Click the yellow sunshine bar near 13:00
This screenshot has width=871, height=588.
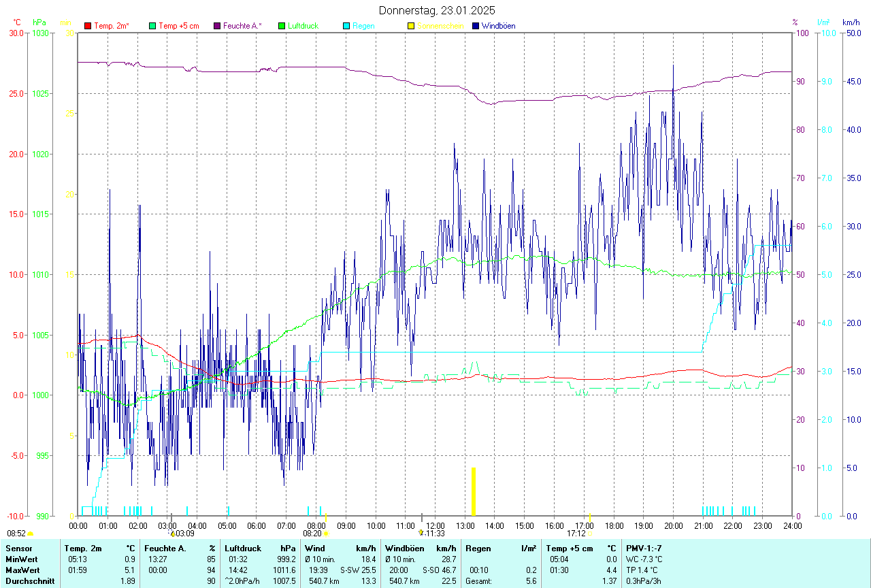[473, 491]
